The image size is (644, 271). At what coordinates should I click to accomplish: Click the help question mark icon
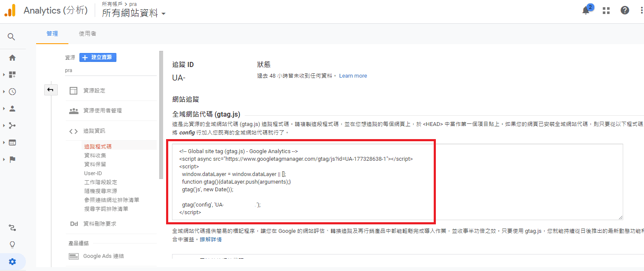[624, 11]
